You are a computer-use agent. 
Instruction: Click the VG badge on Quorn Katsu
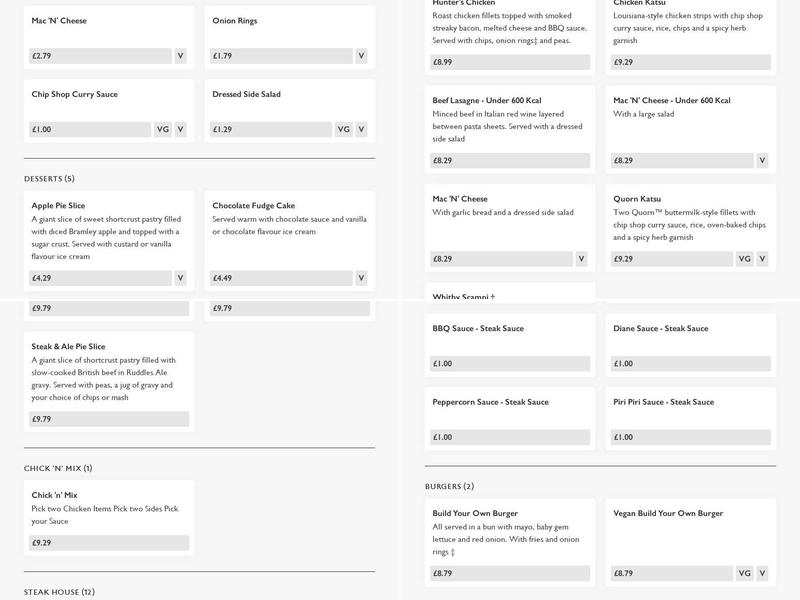click(744, 259)
